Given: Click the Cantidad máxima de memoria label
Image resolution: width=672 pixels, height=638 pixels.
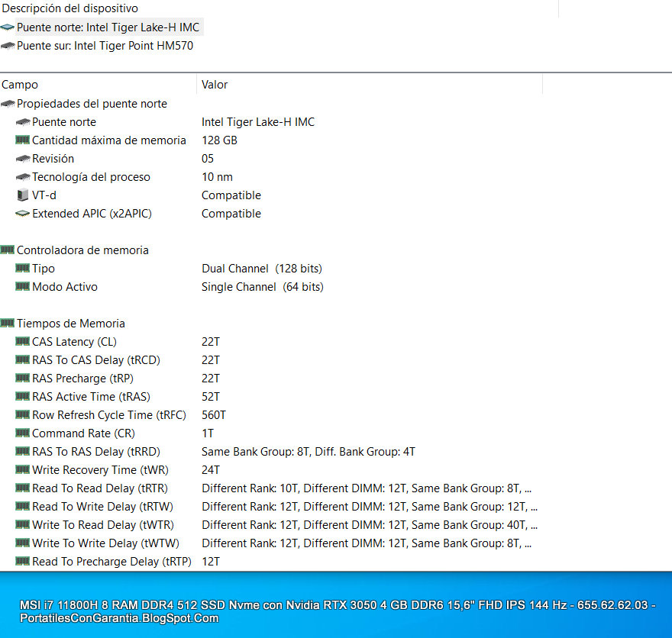Looking at the screenshot, I should click(109, 140).
